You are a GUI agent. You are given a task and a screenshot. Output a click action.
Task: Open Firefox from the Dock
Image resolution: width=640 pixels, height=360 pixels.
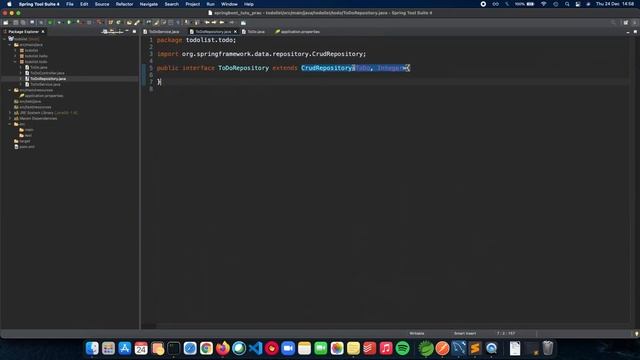[223, 348]
